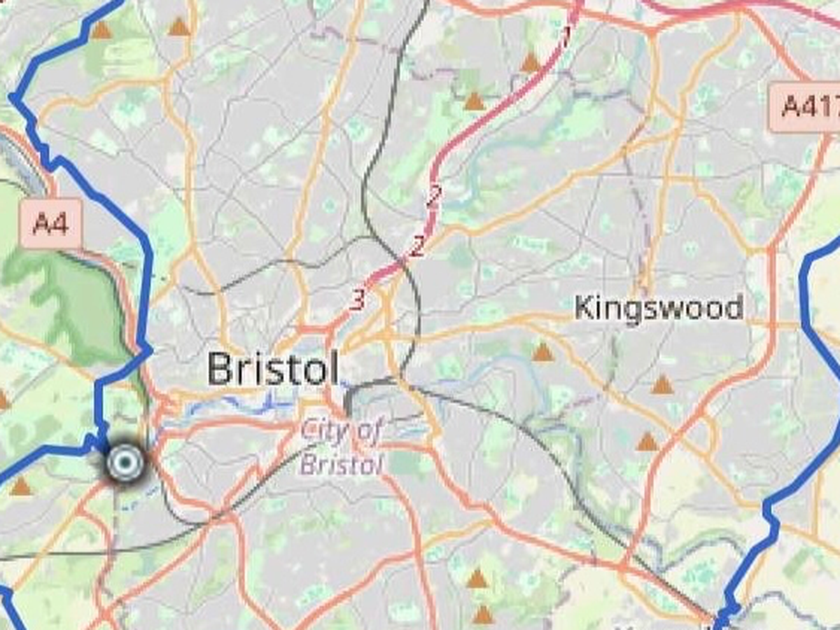Select lowest peak triangle southeast of Kingswood

647,442
